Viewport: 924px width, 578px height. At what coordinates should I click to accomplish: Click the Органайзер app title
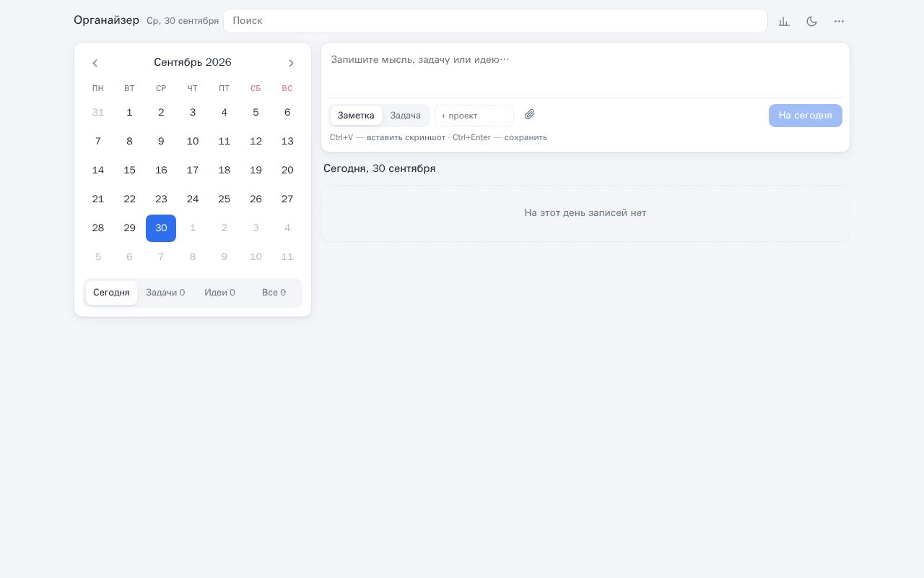coord(106,20)
